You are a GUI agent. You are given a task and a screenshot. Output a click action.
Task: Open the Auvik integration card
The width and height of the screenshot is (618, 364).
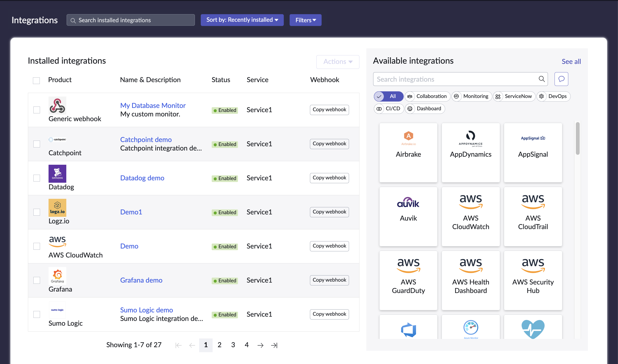click(408, 216)
